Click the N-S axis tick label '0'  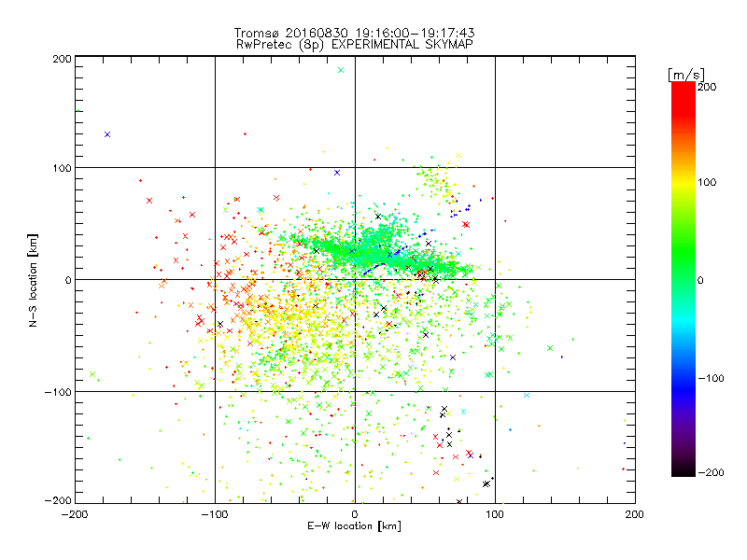tap(68, 280)
